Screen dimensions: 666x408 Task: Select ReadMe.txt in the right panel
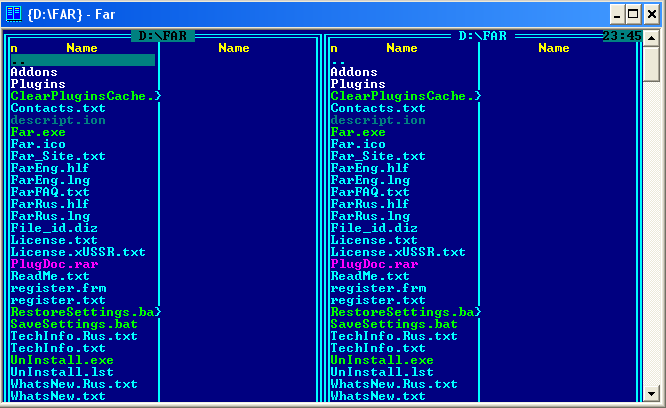click(370, 276)
